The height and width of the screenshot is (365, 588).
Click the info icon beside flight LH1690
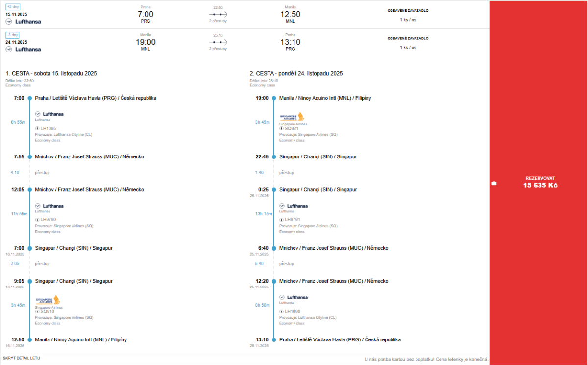(x=281, y=311)
